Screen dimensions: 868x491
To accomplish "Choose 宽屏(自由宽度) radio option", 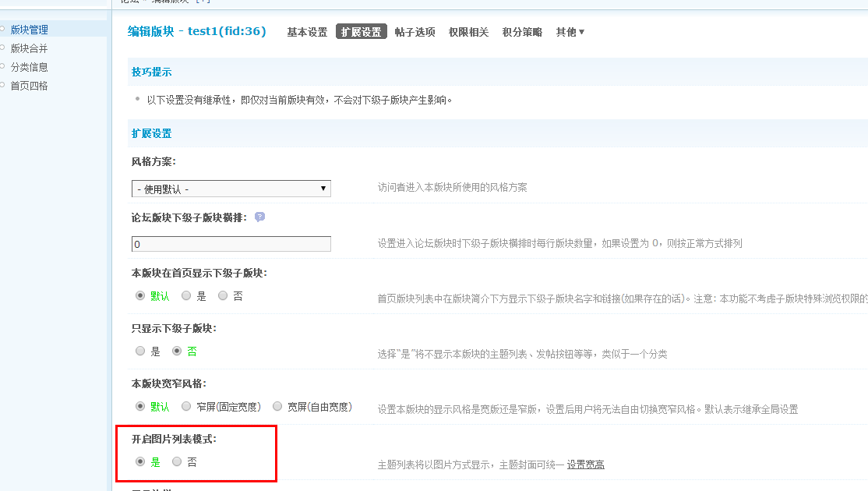I will (277, 406).
